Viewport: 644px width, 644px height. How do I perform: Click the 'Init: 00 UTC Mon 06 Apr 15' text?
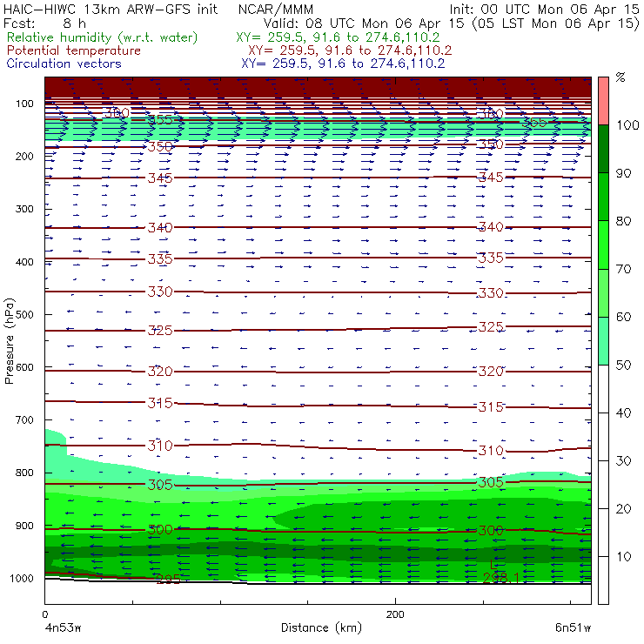pyautogui.click(x=544, y=9)
